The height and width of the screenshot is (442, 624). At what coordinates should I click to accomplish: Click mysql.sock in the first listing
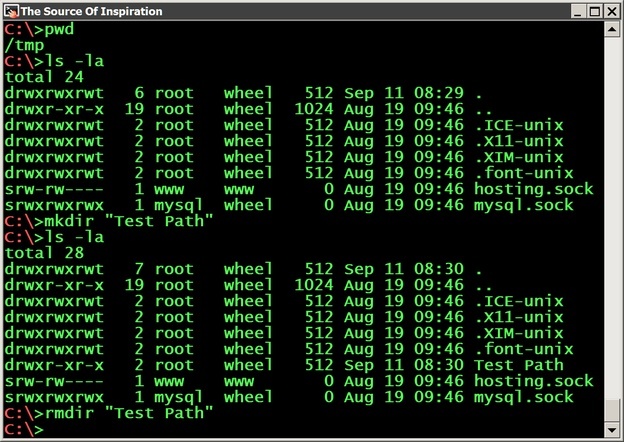[x=524, y=205]
